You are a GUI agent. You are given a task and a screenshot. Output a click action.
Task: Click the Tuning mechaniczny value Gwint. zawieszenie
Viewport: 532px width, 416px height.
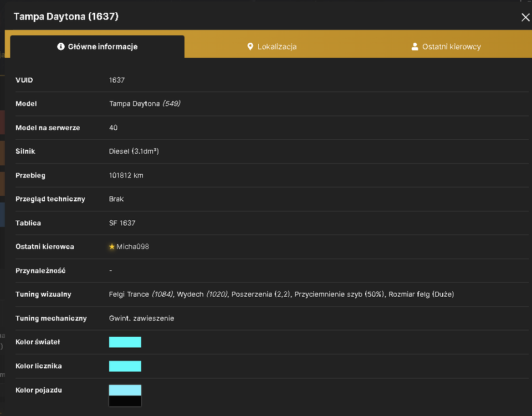click(141, 318)
